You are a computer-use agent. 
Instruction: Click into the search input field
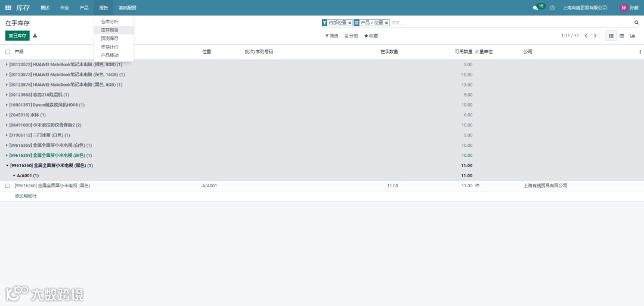pos(512,23)
